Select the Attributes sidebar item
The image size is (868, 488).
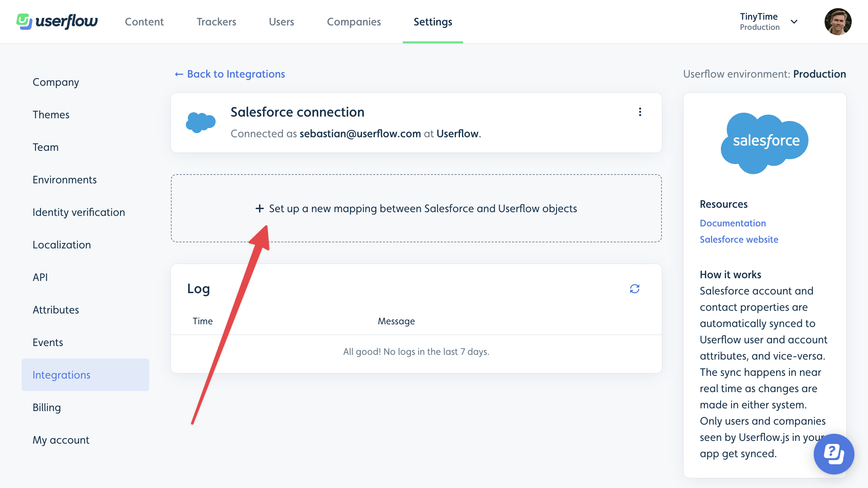[56, 310]
